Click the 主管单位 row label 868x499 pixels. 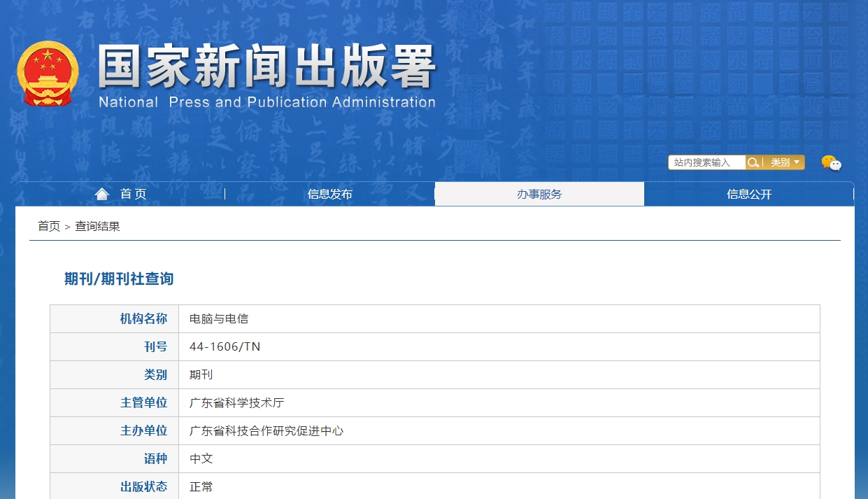[x=143, y=403]
